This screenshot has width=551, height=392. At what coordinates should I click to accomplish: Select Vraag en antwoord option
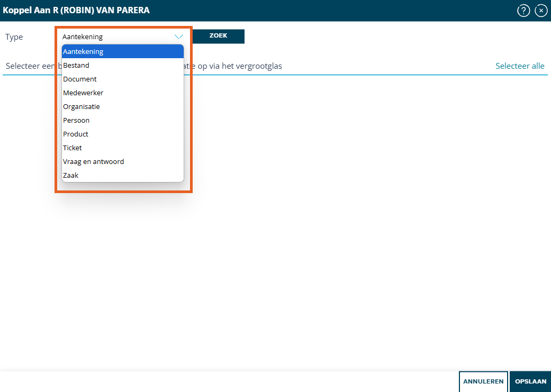123,161
